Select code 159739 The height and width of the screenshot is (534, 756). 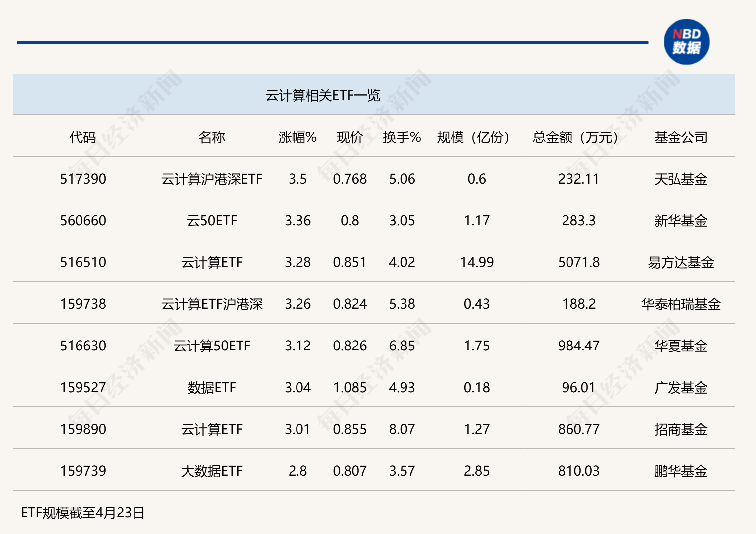tap(83, 471)
